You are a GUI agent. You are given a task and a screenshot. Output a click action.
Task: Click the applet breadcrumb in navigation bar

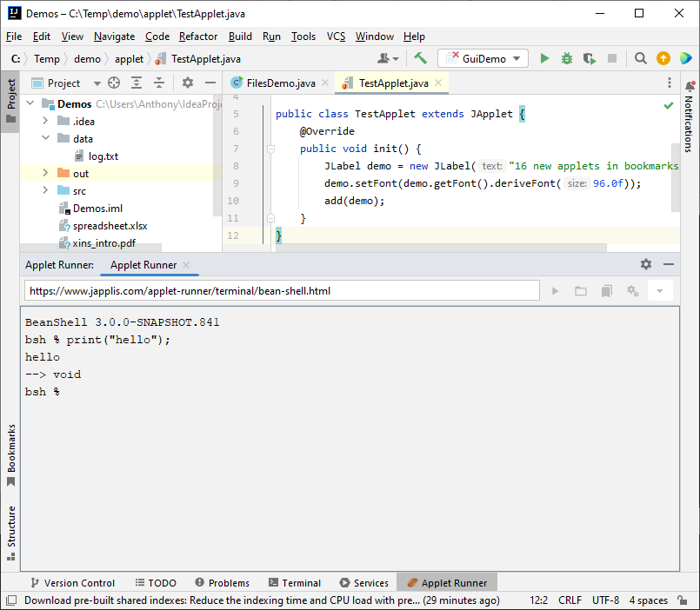pos(129,59)
